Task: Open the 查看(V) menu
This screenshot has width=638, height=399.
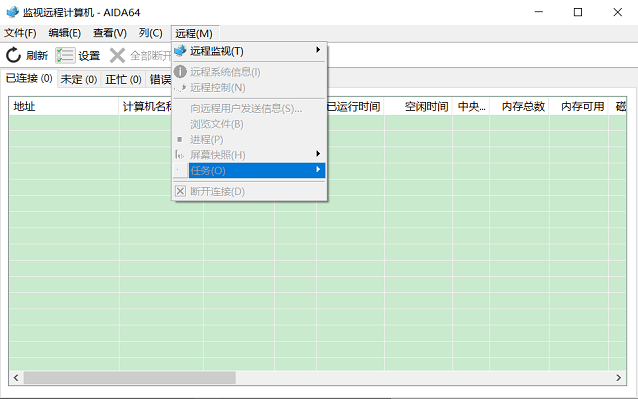Action: point(110,33)
